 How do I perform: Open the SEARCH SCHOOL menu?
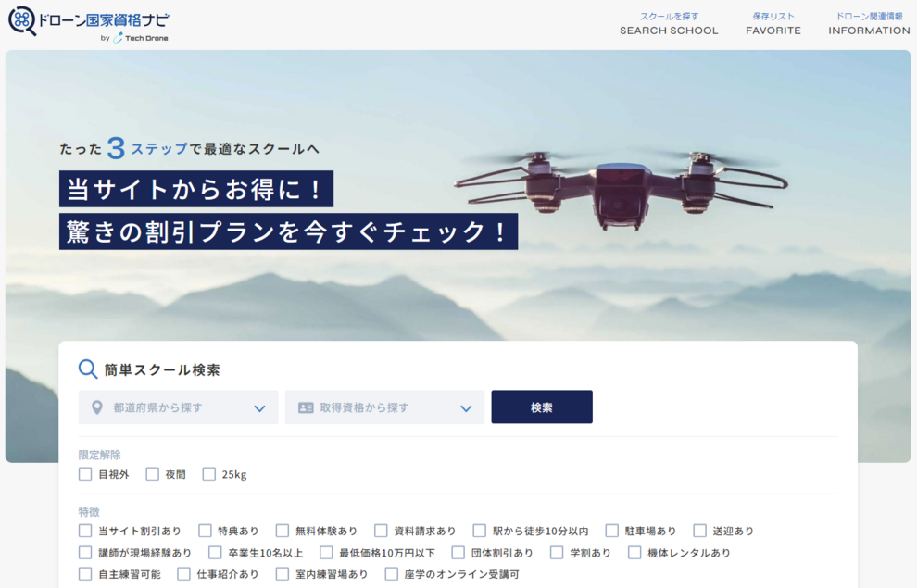click(x=669, y=24)
